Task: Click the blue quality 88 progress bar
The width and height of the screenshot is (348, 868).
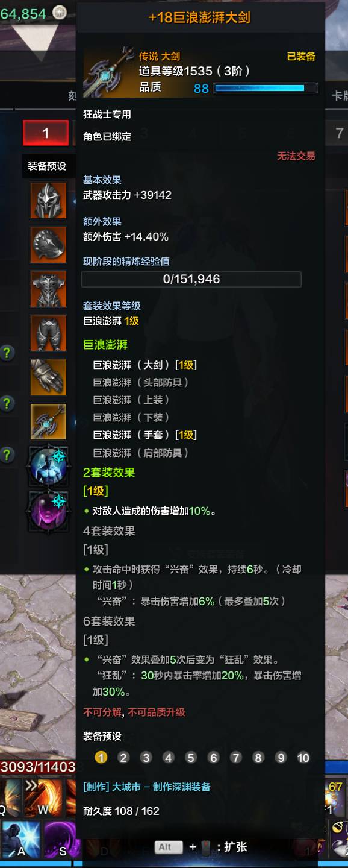Action: [x=267, y=89]
